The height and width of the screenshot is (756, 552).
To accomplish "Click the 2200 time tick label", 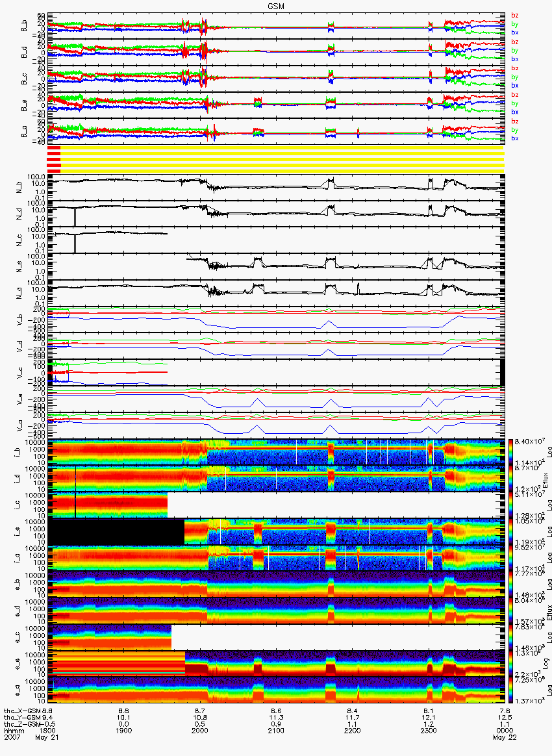I will 352,731.
